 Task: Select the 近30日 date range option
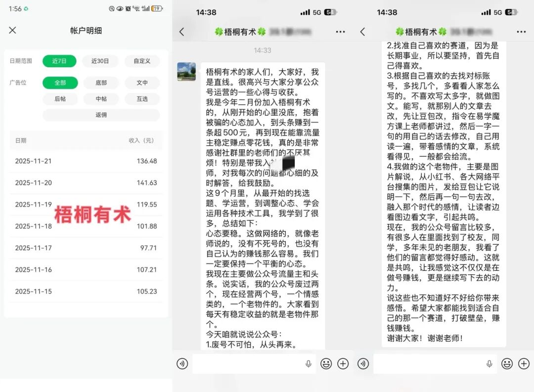point(100,61)
